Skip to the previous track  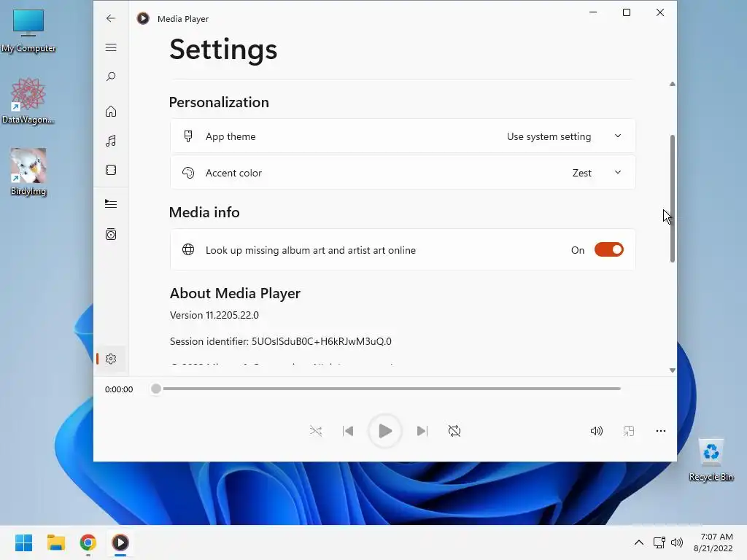tap(348, 431)
